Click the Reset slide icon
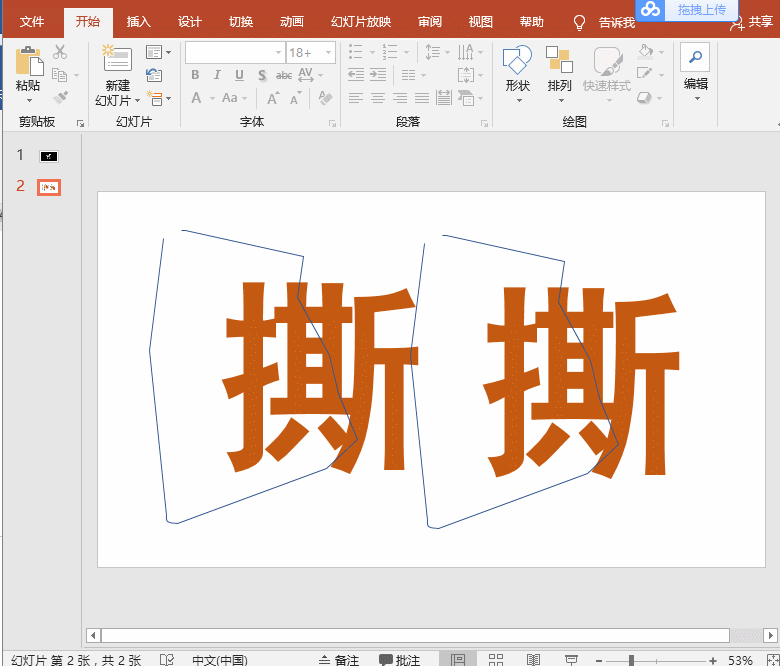 [154, 75]
